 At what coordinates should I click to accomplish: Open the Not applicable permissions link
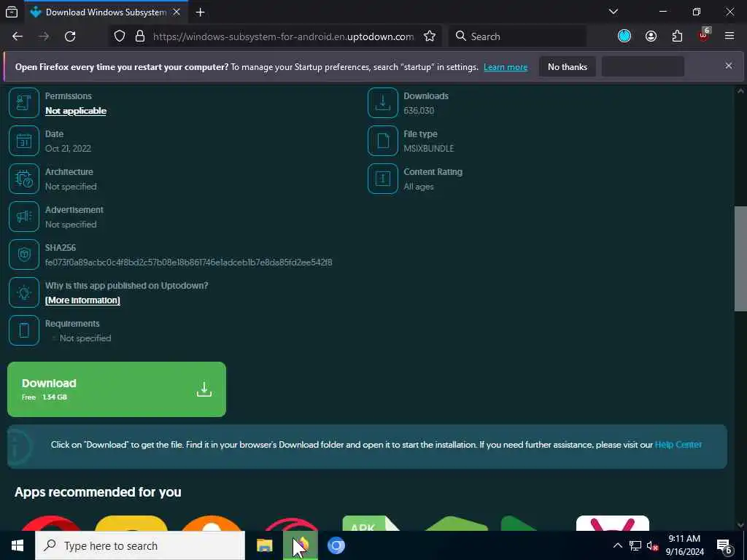point(76,111)
